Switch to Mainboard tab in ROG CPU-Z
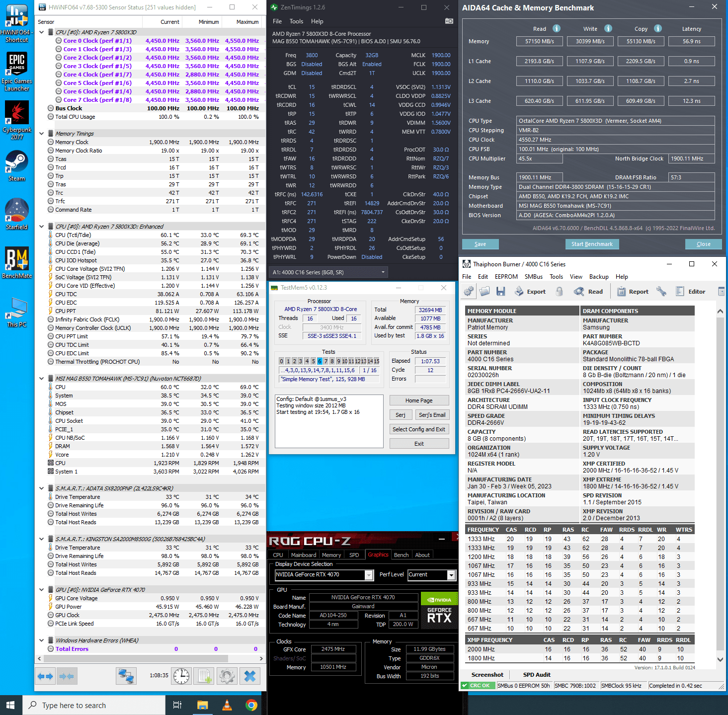Image resolution: width=728 pixels, height=715 pixels. tap(304, 555)
